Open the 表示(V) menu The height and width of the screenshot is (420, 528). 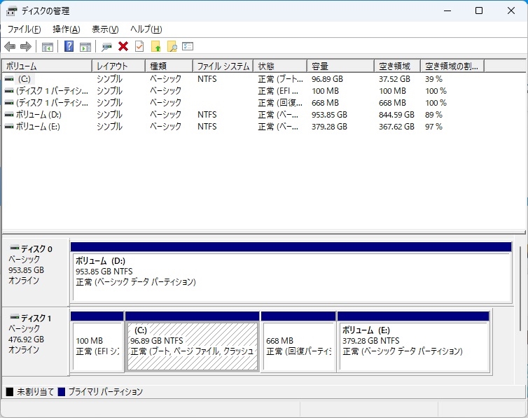[105, 29]
